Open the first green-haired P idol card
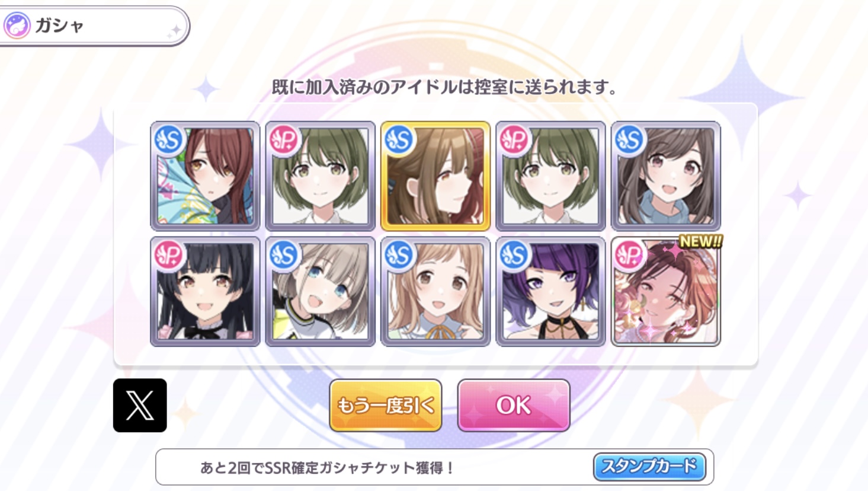The width and height of the screenshot is (868, 491). [x=320, y=176]
